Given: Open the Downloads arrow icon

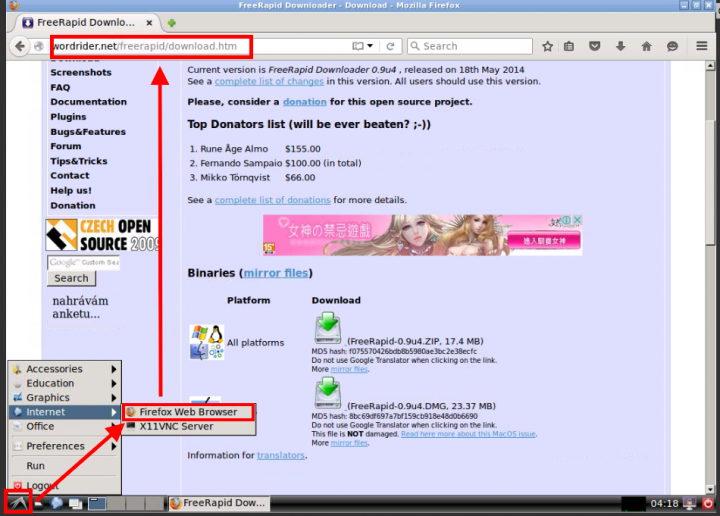Looking at the screenshot, I should coord(620,46).
